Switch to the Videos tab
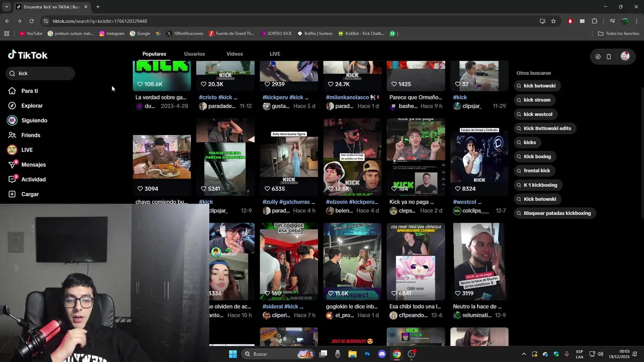The width and height of the screenshot is (644, 362). (234, 54)
